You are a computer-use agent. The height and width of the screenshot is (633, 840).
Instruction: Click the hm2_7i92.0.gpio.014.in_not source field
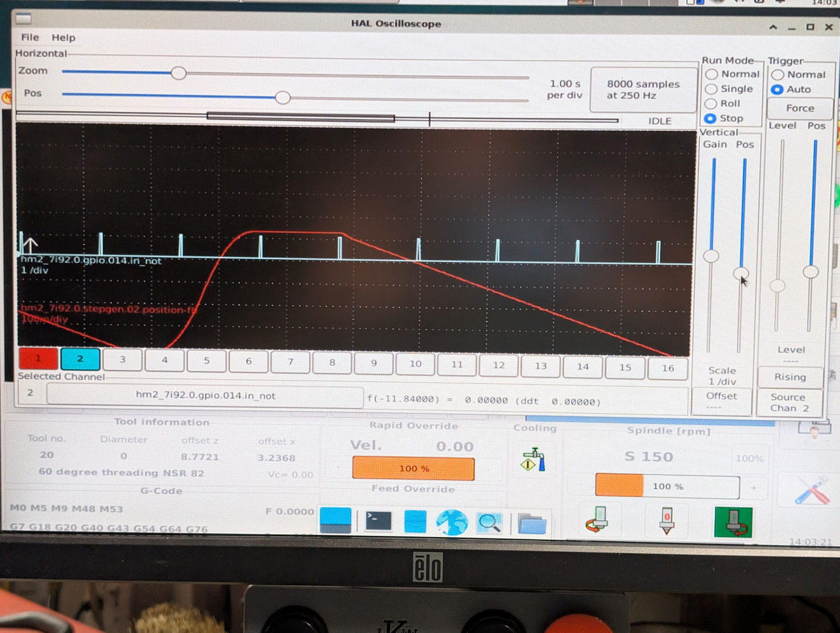pyautogui.click(x=205, y=396)
